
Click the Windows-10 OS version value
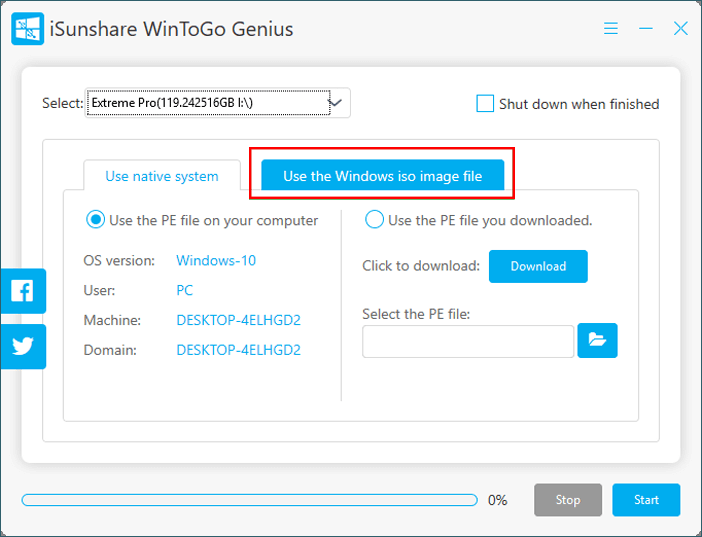point(216,260)
